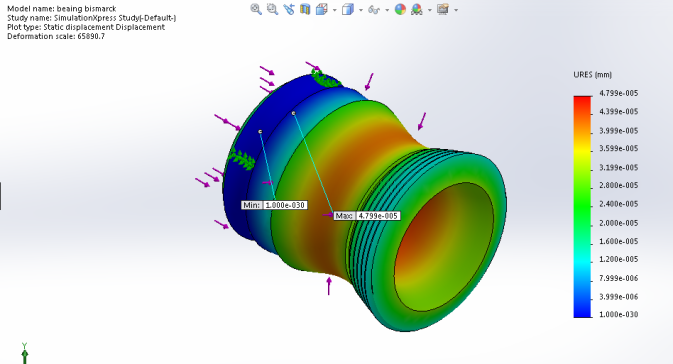This screenshot has width=673, height=364.
Task: Open the View Orientation dropdown arrow
Action: pyautogui.click(x=334, y=10)
